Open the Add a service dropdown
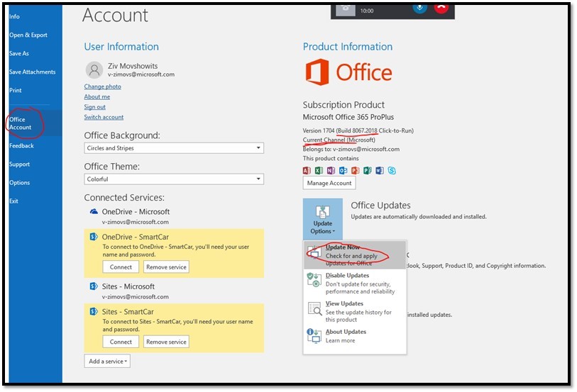Screen dimensions: 577x392 [107, 362]
